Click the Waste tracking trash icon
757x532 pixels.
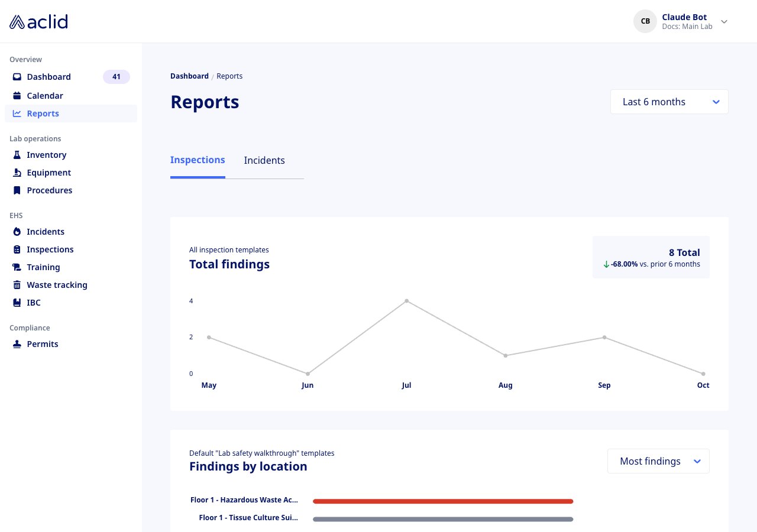tap(17, 285)
